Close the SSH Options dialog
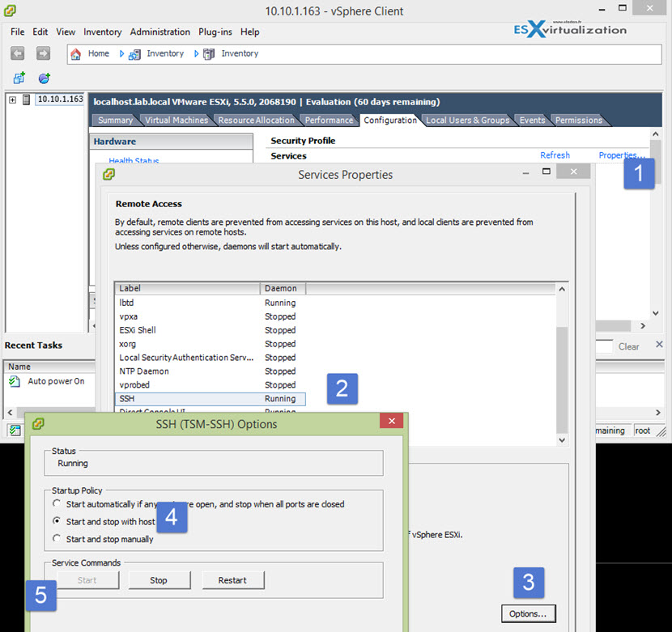 391,421
